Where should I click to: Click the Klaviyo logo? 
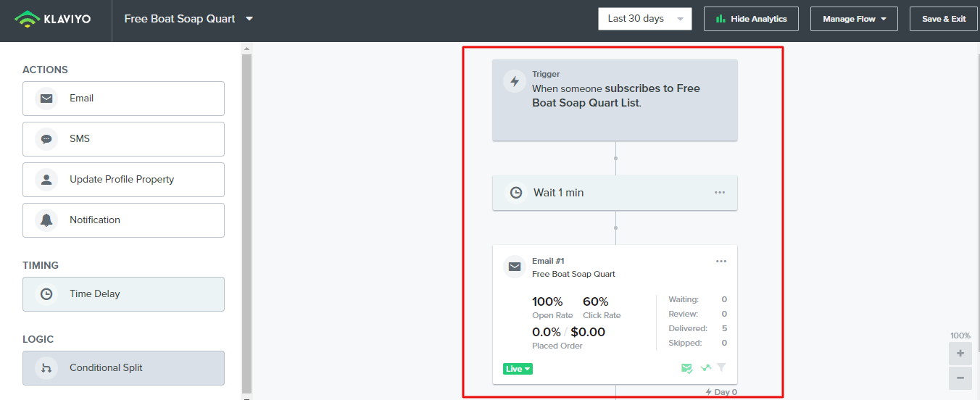coord(52,19)
